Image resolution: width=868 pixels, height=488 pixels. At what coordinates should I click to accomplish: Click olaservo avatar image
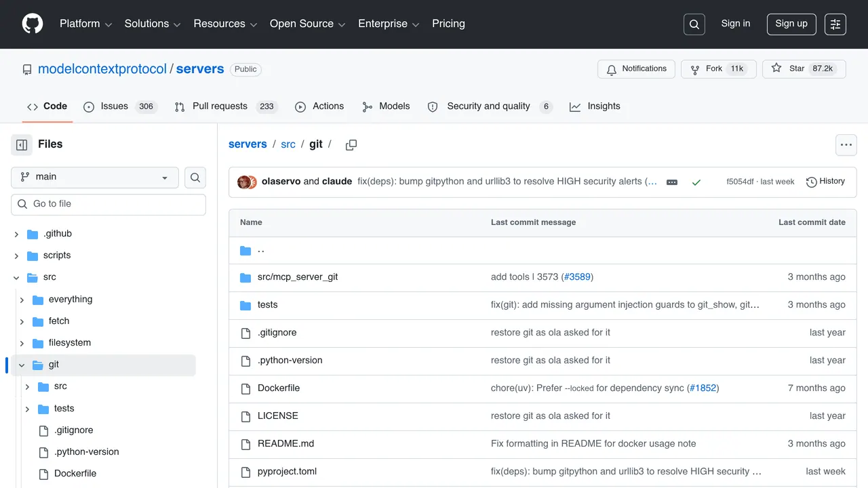pyautogui.click(x=243, y=182)
